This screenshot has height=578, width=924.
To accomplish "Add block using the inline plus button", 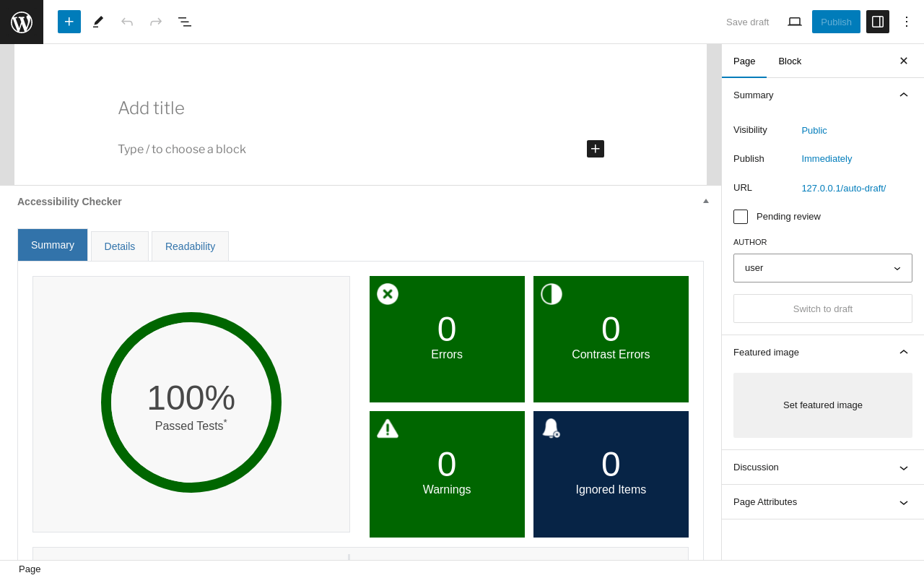I will click(x=596, y=149).
